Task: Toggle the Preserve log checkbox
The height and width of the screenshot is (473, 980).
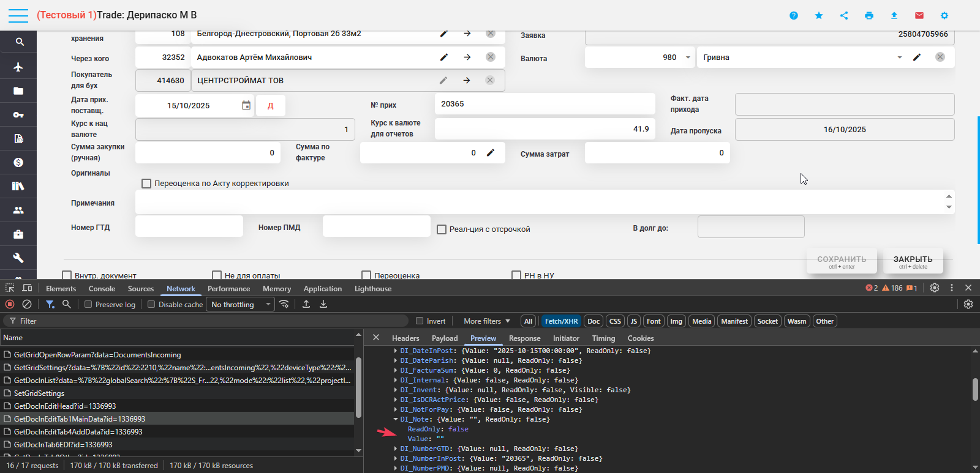Action: (88, 304)
